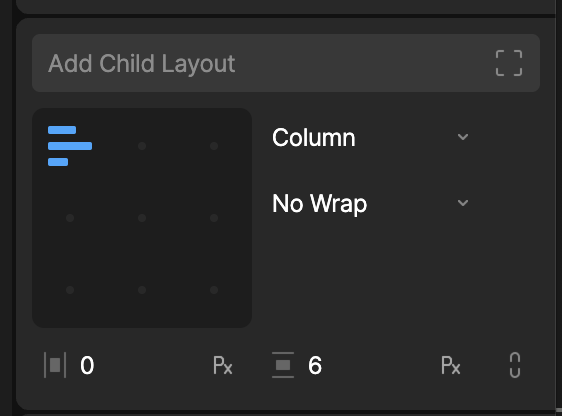Set alignment to bottom left dot
This screenshot has height=416, width=562.
click(70, 290)
